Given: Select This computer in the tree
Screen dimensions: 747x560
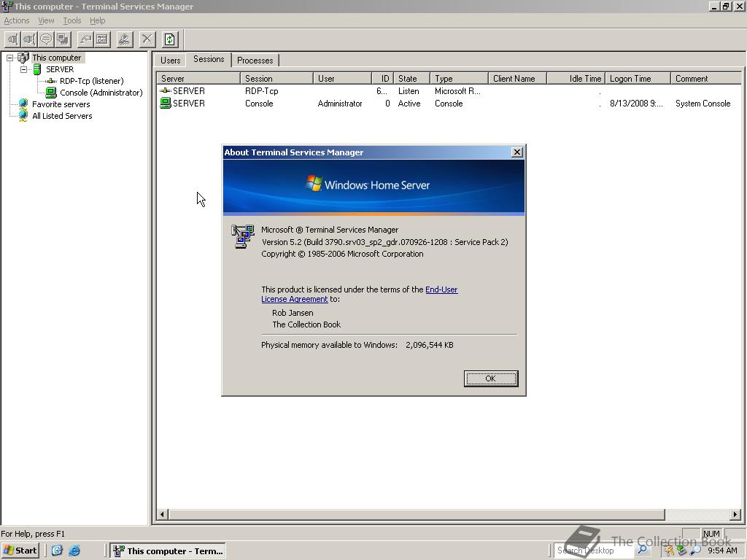Looking at the screenshot, I should (x=57, y=58).
